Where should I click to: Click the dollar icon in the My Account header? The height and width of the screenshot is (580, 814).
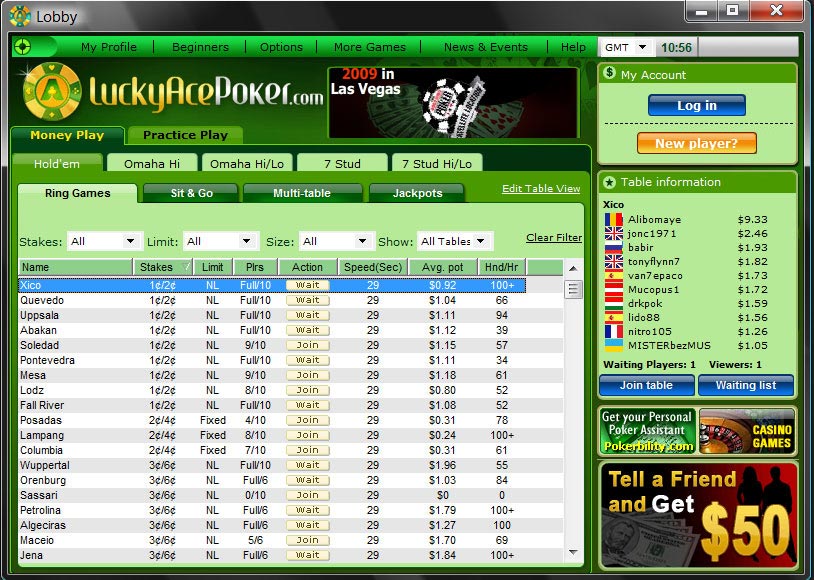click(x=609, y=73)
